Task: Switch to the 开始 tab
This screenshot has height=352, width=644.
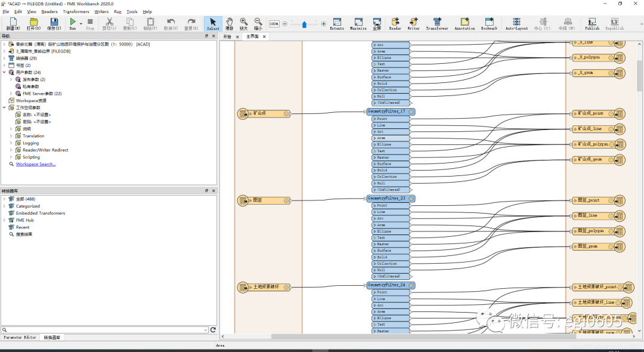Action: [227, 36]
